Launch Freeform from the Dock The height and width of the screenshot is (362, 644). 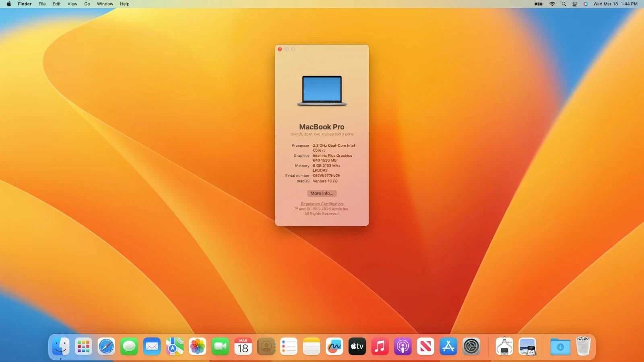point(334,346)
